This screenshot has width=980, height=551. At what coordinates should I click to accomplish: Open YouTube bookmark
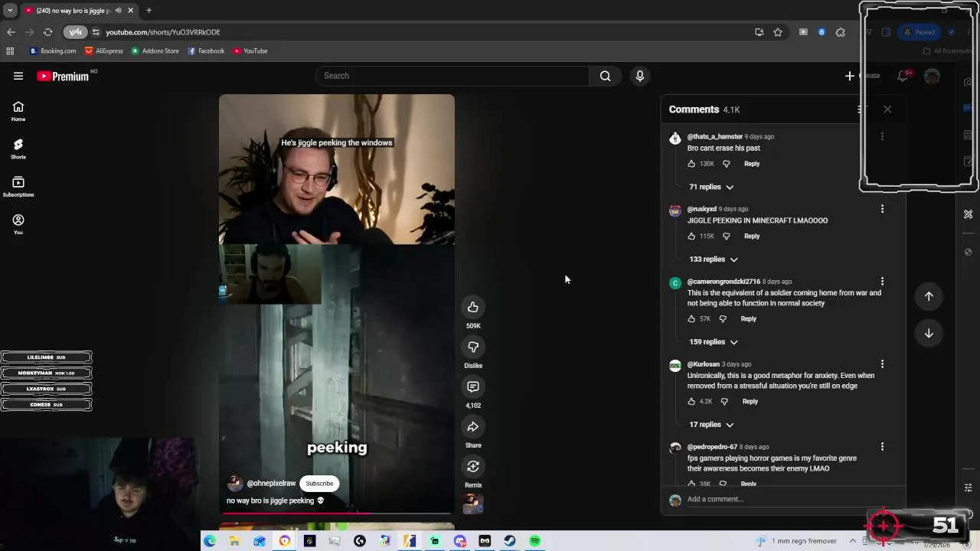[250, 51]
